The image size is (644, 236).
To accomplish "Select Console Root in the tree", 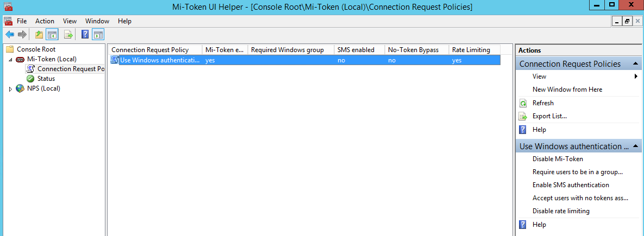I will pos(36,49).
